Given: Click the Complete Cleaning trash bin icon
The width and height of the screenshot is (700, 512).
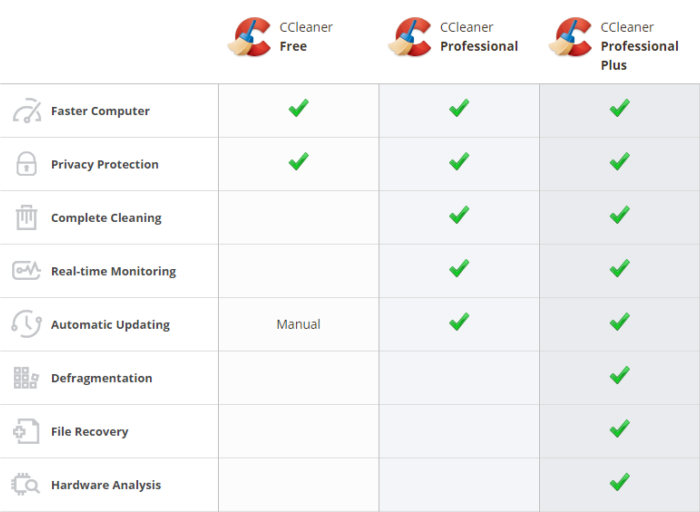Looking at the screenshot, I should tap(26, 217).
